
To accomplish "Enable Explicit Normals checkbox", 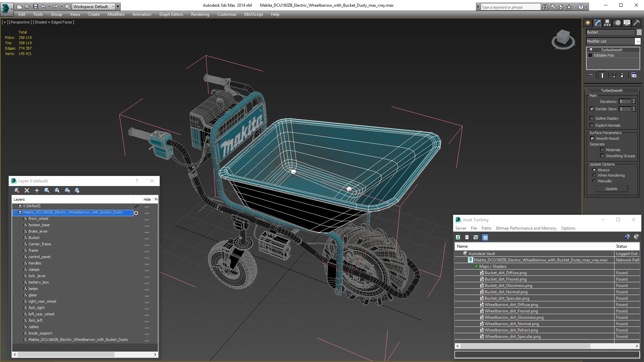I will pyautogui.click(x=592, y=125).
